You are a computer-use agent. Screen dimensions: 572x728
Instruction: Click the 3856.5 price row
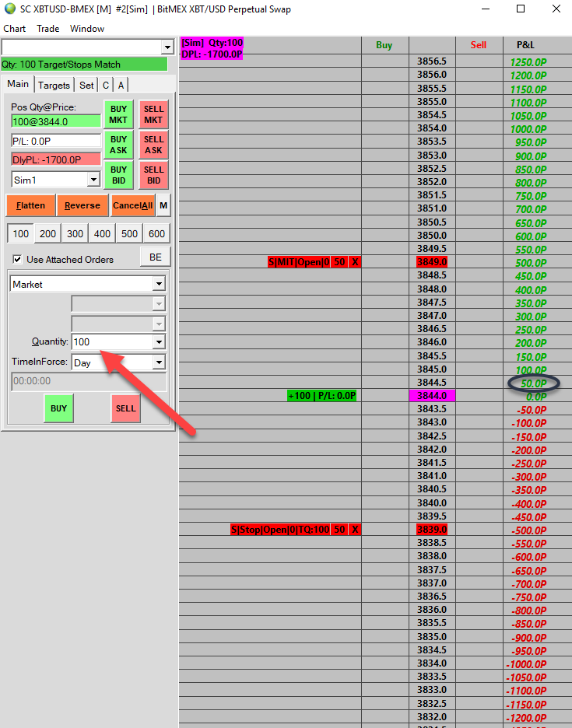click(432, 61)
